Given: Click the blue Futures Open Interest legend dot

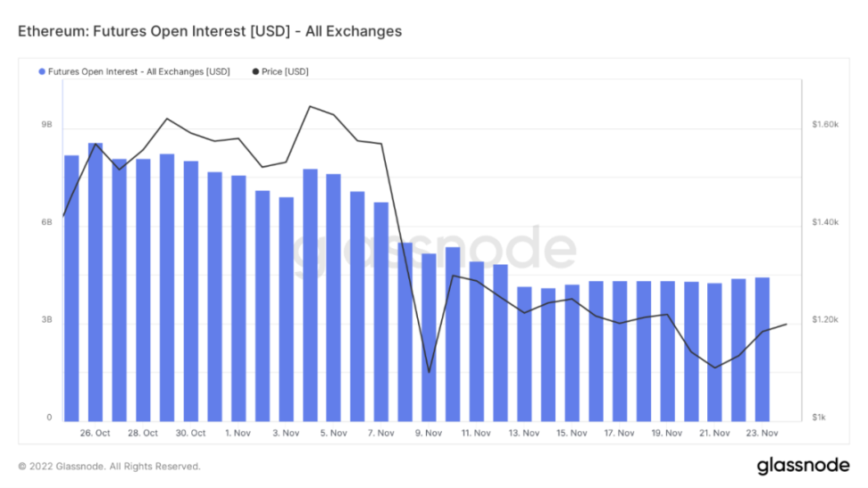Looking at the screenshot, I should pos(42,71).
